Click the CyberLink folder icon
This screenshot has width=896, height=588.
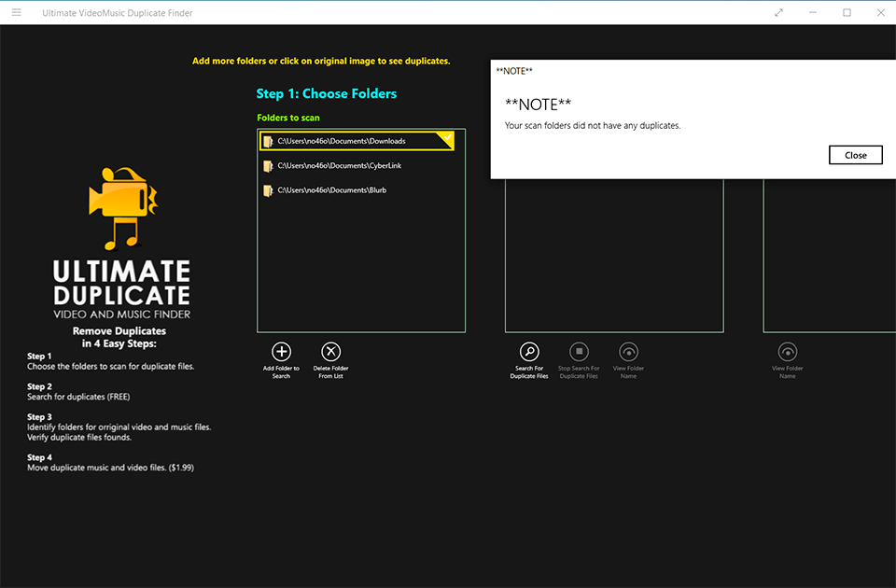pyautogui.click(x=268, y=166)
